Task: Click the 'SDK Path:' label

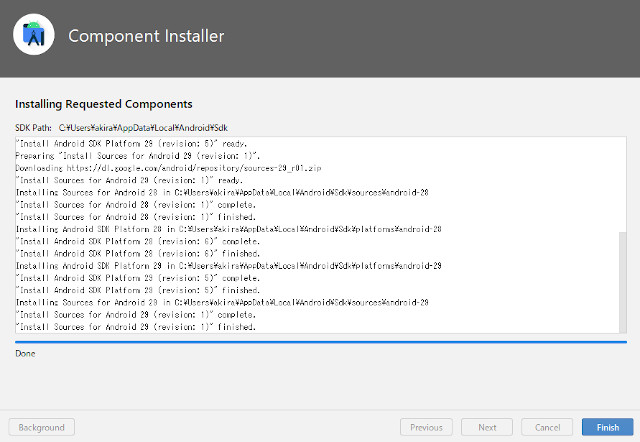Action: tap(33, 128)
